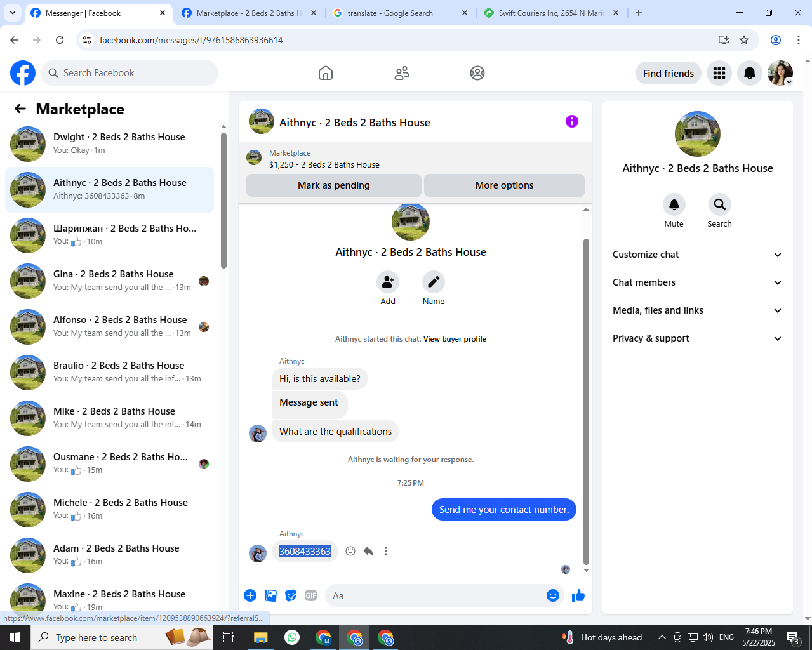Image resolution: width=812 pixels, height=650 pixels.
Task: Click the conversation list scrollbar
Action: (223, 200)
